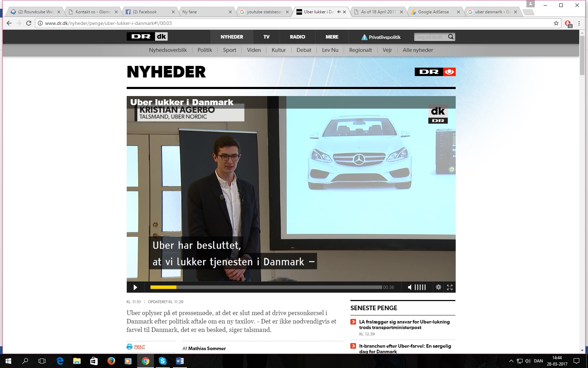Show hidden system tray icons
Viewport: 588px width, 368px height.
click(x=511, y=361)
